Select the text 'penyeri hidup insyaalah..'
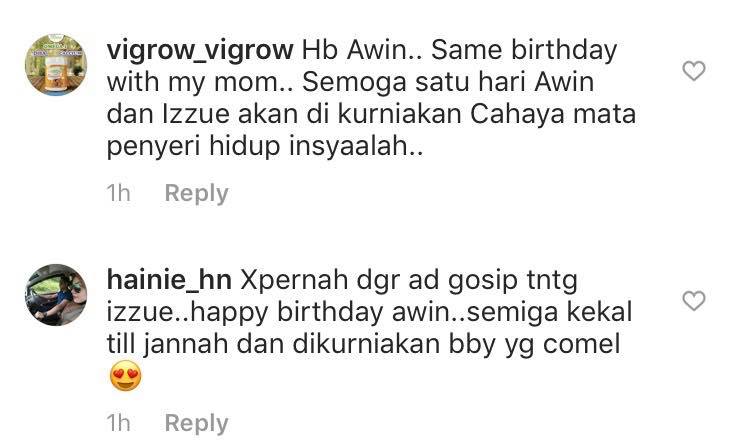 [x=265, y=146]
